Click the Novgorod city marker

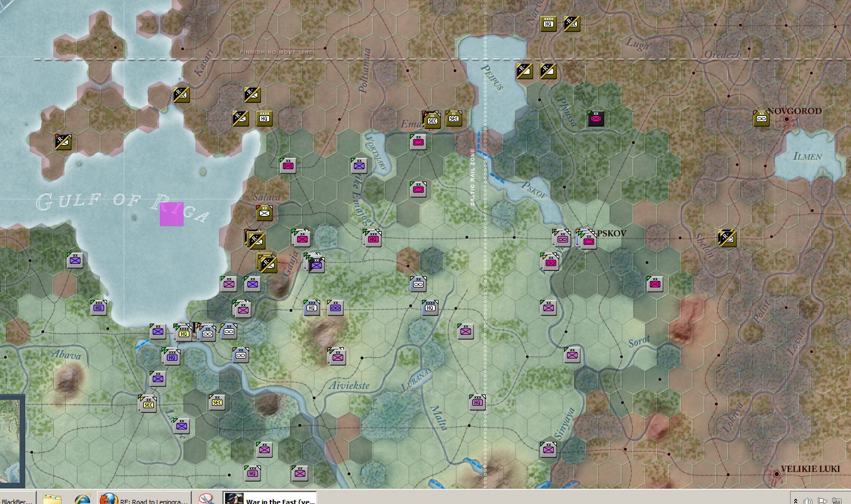tap(786, 119)
